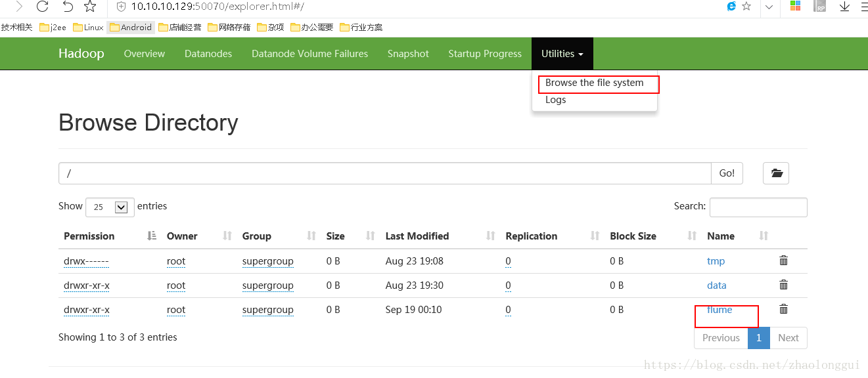Open the 杂项 bookmarks folder
Image resolution: width=868 pixels, height=378 pixels.
[x=270, y=27]
